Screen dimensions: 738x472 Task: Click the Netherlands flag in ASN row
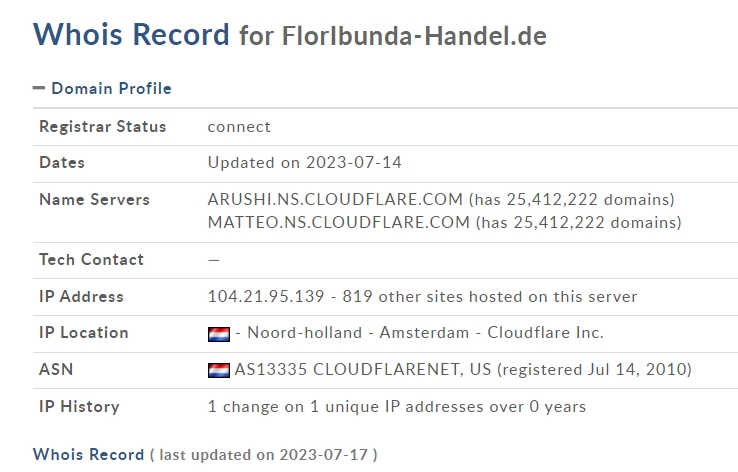[x=219, y=370]
